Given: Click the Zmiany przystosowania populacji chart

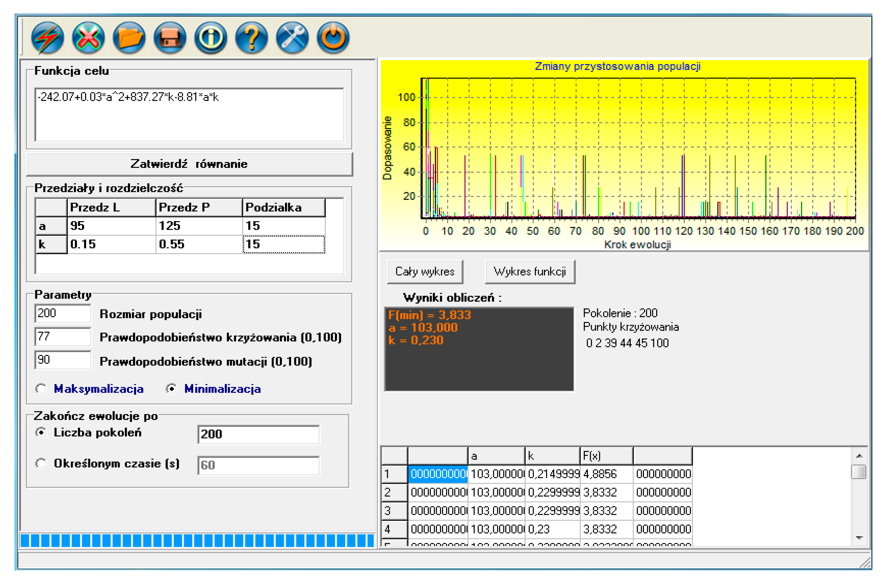Looking at the screenshot, I should [624, 156].
